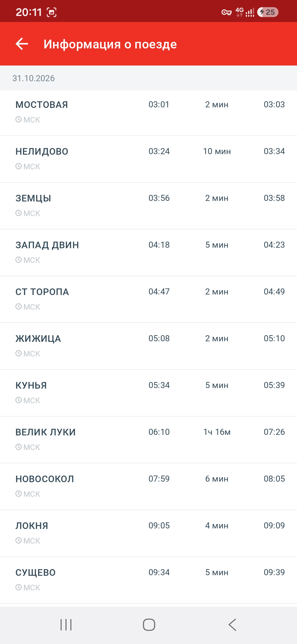
Task: Select the МОСТОВАЯ station row
Action: 148,113
